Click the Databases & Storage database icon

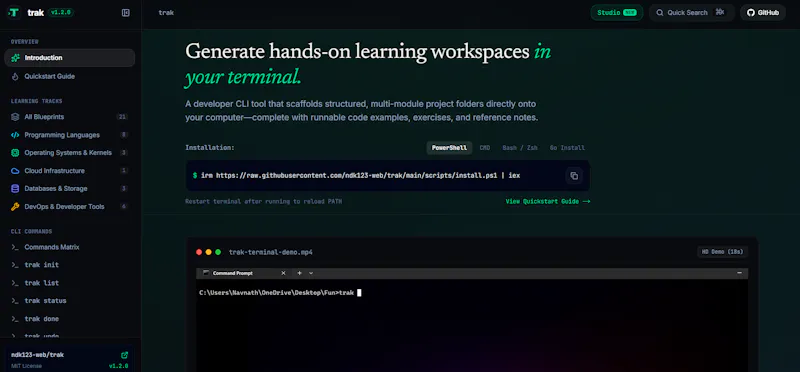point(15,189)
